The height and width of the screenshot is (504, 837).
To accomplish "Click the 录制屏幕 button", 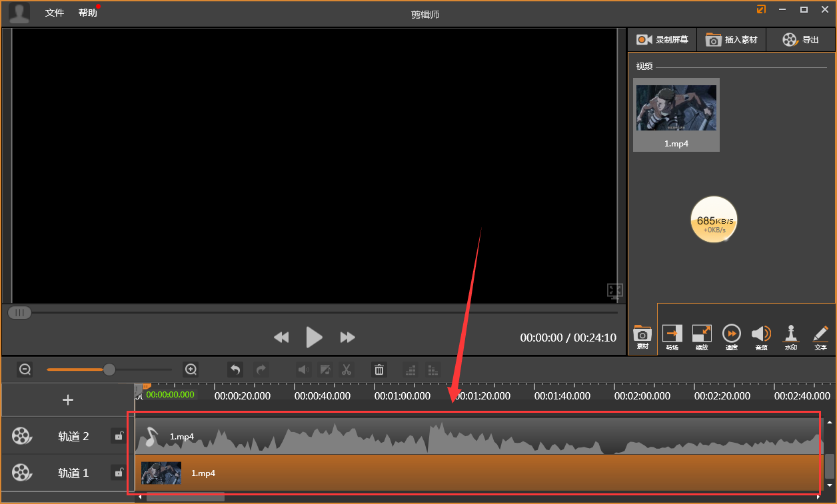I will click(x=662, y=40).
